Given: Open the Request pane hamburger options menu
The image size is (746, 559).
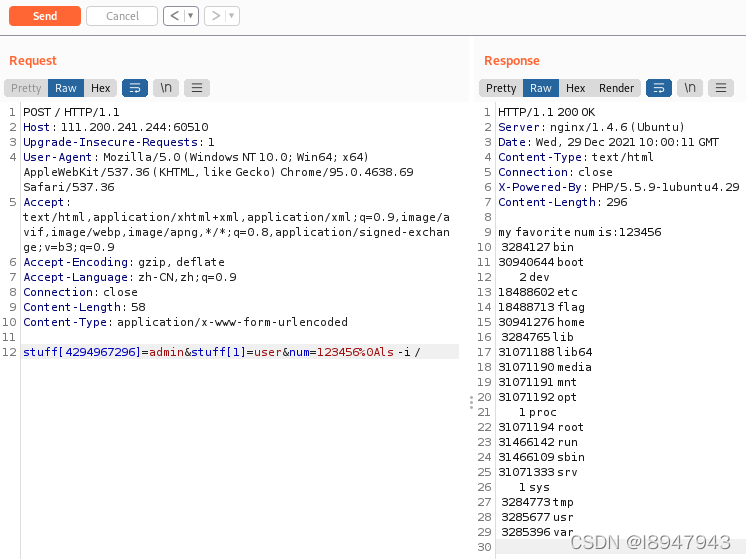Looking at the screenshot, I should click(197, 88).
